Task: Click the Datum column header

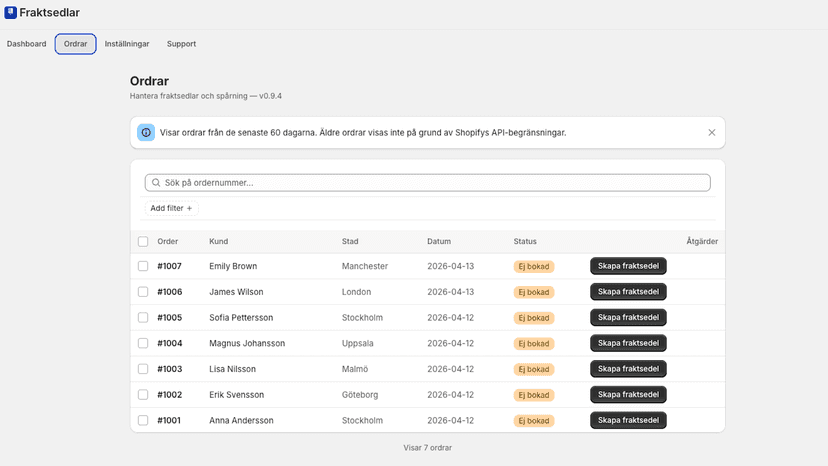Action: 439,241
